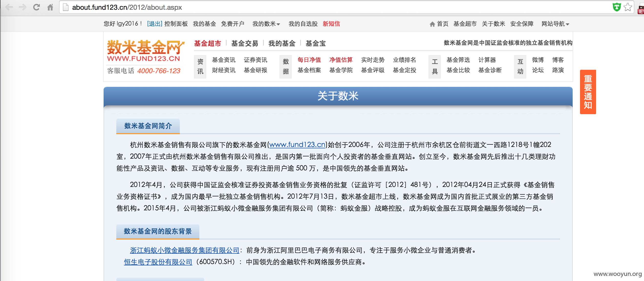Screen dimensions: 644x281
Task: Open 基金筛选 tool link
Action: (x=458, y=60)
